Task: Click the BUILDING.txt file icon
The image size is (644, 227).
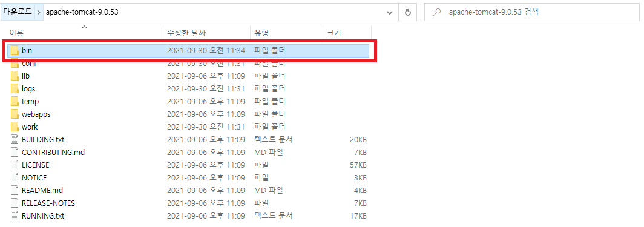Action: 15,140
